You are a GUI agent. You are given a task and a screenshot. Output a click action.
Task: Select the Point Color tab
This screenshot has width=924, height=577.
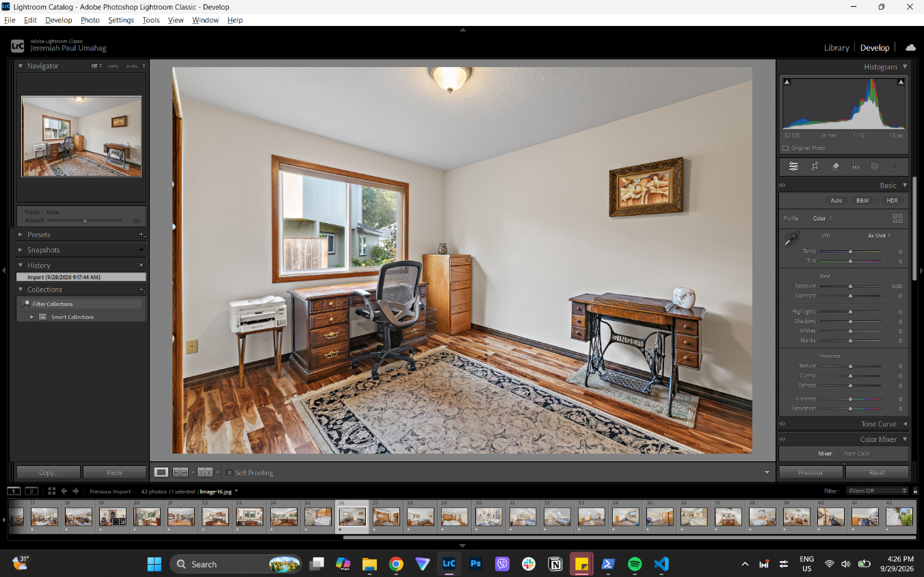[x=857, y=453]
